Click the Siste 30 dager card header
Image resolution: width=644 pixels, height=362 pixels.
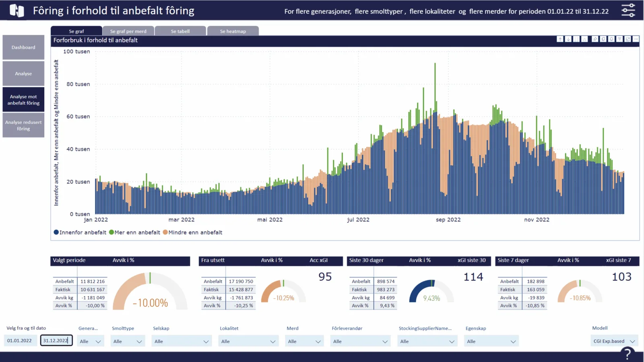[x=419, y=261]
